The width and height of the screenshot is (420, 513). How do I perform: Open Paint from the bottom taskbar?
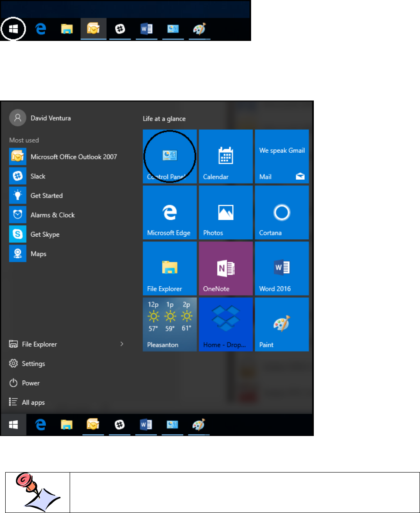click(x=199, y=424)
